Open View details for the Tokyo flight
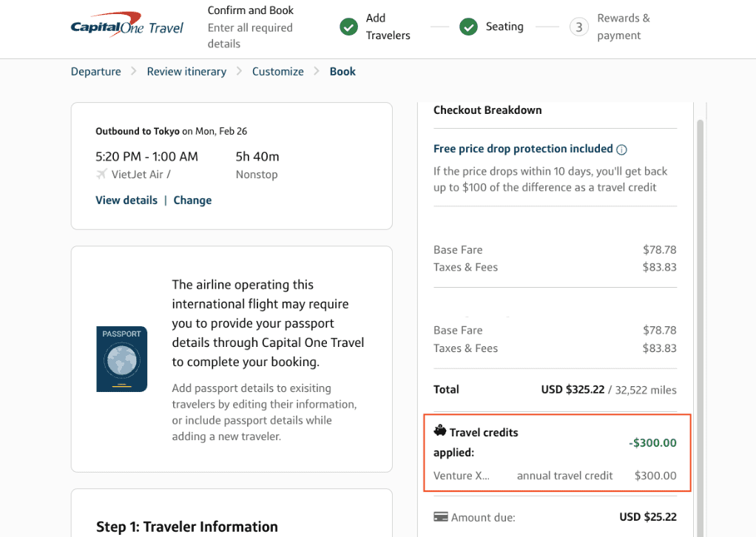This screenshot has width=756, height=537. point(126,200)
